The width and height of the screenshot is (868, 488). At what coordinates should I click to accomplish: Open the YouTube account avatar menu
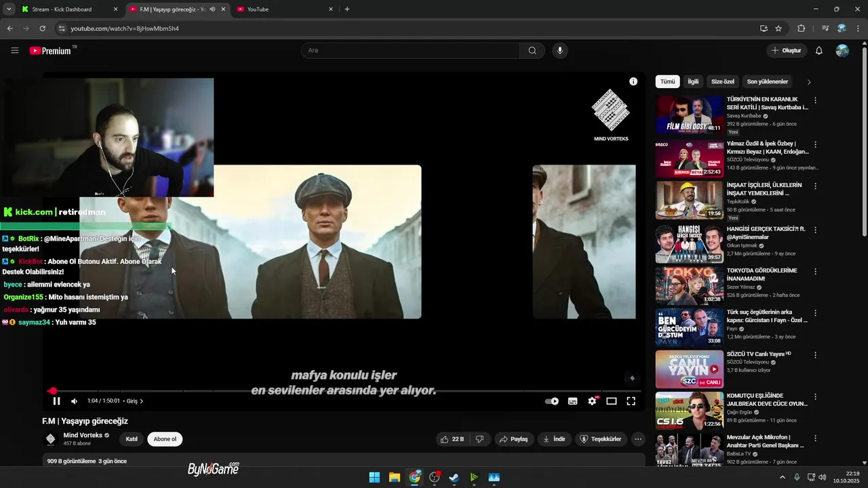(x=842, y=50)
